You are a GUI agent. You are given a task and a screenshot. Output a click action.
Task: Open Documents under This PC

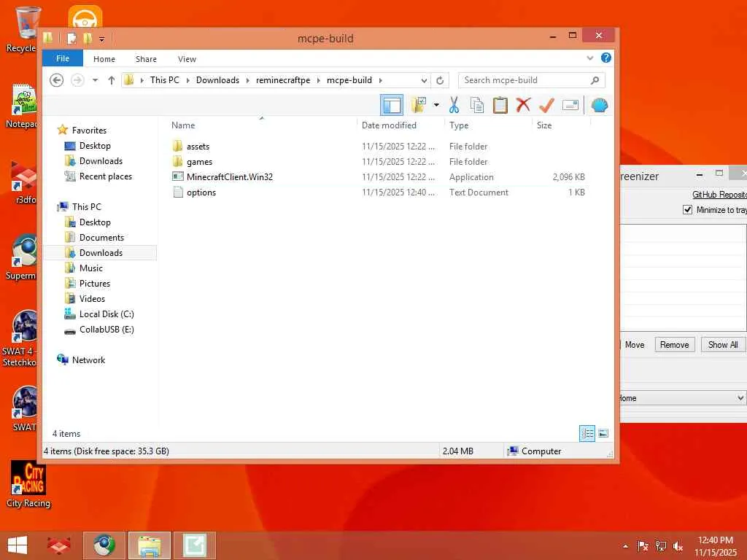tap(101, 237)
